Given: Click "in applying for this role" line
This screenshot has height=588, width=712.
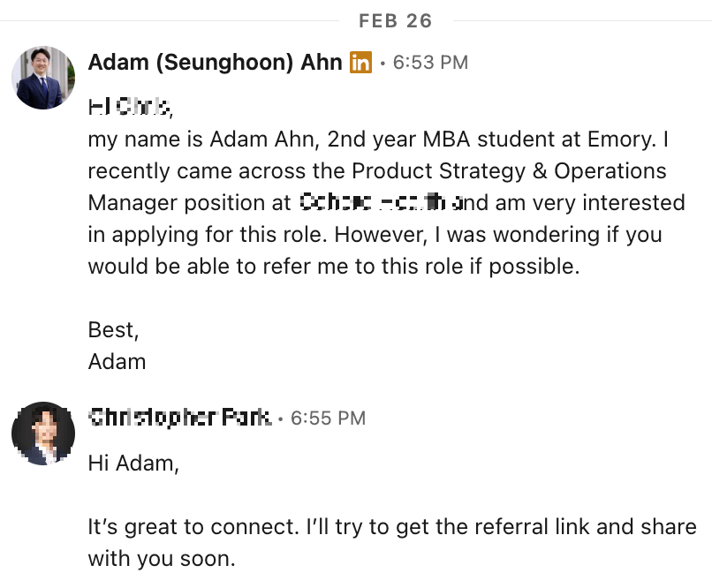Looking at the screenshot, I should click(375, 235).
